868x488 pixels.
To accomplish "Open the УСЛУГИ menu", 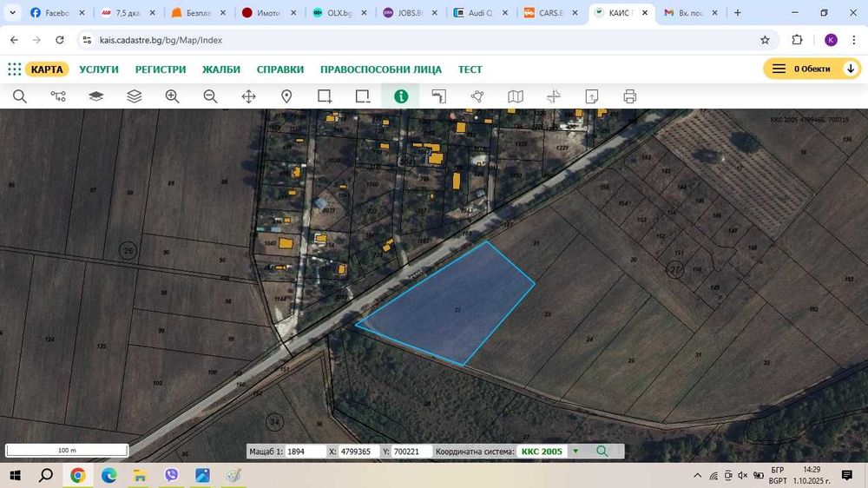I will [x=99, y=69].
